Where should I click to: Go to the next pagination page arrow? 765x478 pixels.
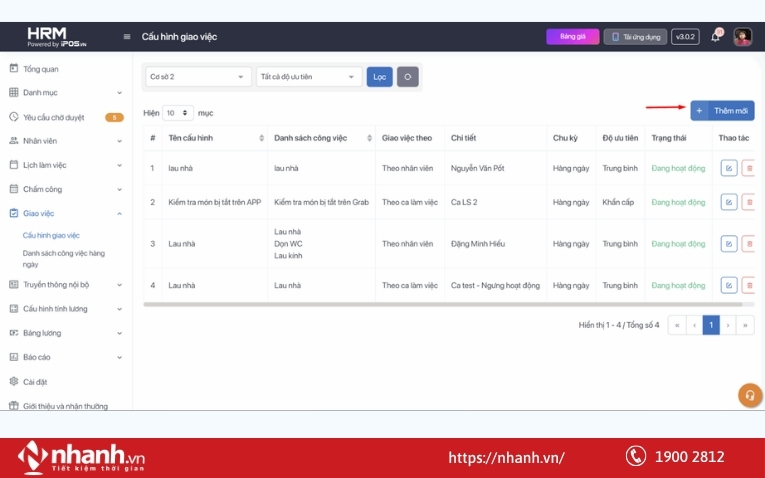728,325
